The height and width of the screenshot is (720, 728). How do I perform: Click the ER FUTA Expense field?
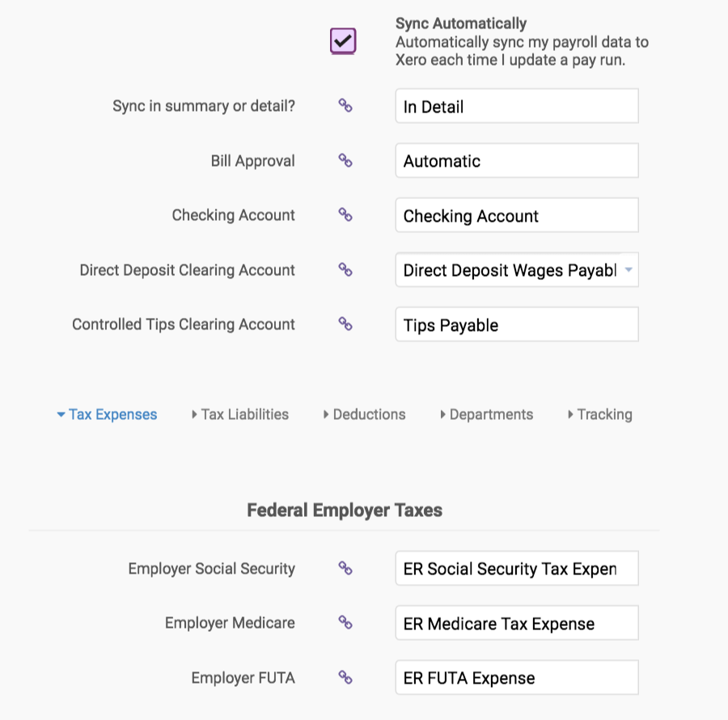[x=517, y=677]
